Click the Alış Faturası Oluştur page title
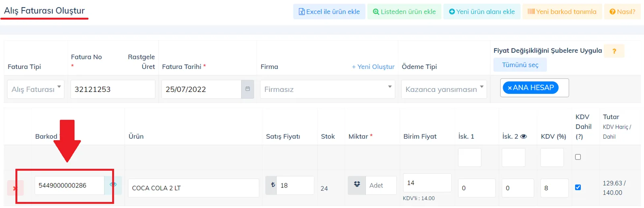 (44, 11)
